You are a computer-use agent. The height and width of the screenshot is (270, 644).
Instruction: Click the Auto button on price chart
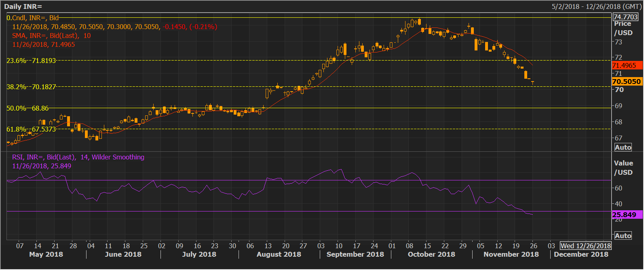[x=623, y=147]
